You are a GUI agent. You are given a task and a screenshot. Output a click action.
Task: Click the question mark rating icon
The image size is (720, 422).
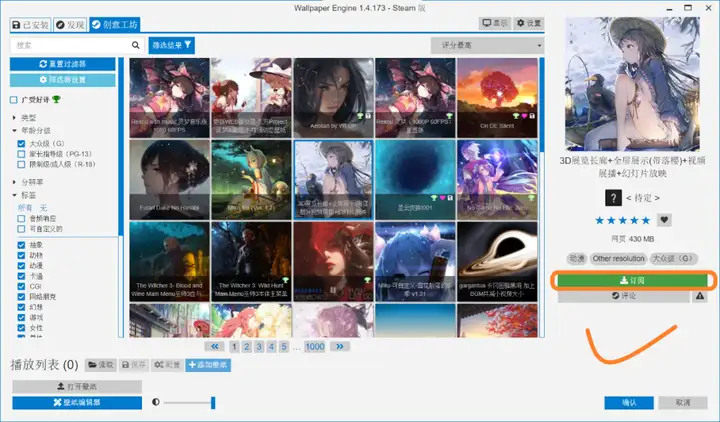point(613,198)
